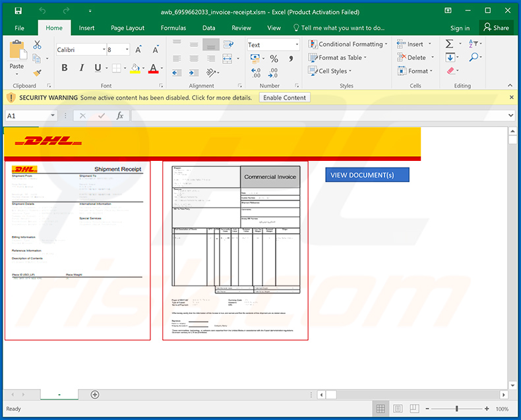Click the Paste clipboard icon
This screenshot has height=420, width=521.
point(17,50)
